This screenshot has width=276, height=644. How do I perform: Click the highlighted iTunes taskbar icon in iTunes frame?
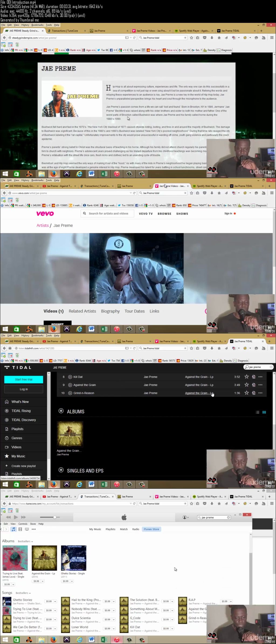(x=117, y=639)
